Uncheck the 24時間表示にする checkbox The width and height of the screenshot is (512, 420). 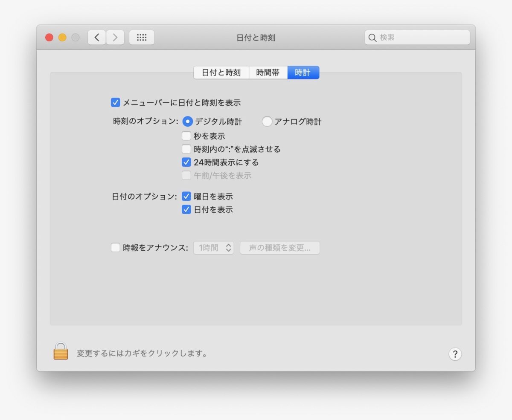tap(186, 162)
